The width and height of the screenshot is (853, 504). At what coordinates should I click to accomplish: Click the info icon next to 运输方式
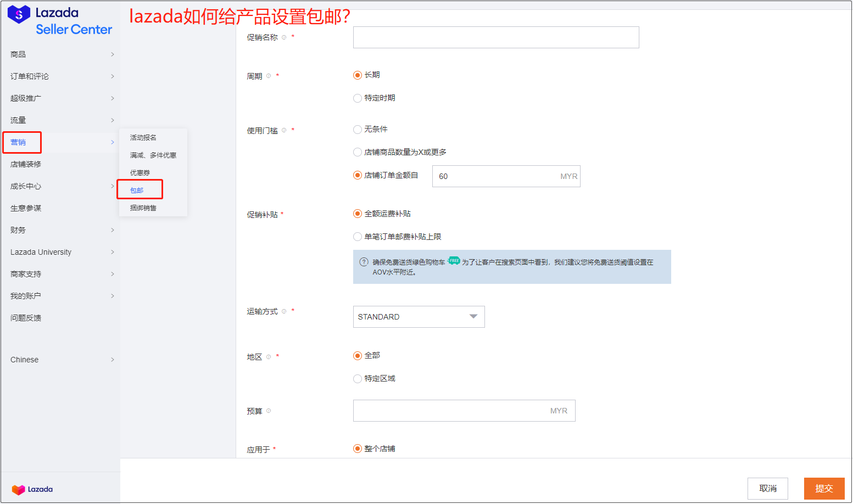click(x=284, y=311)
